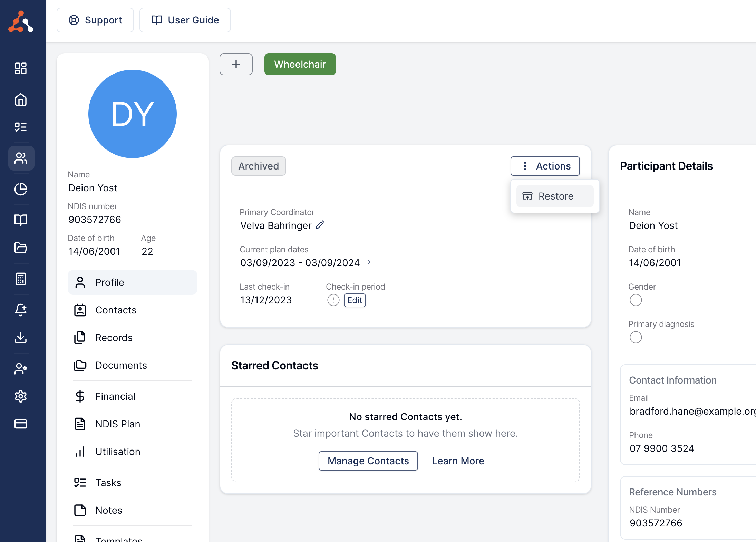Add a tag with the plus button
756x542 pixels.
click(236, 64)
